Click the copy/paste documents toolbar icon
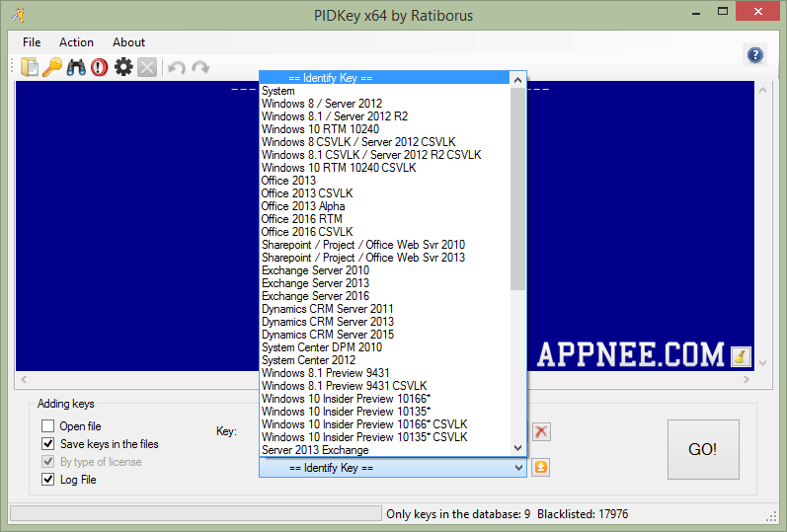 click(x=30, y=67)
